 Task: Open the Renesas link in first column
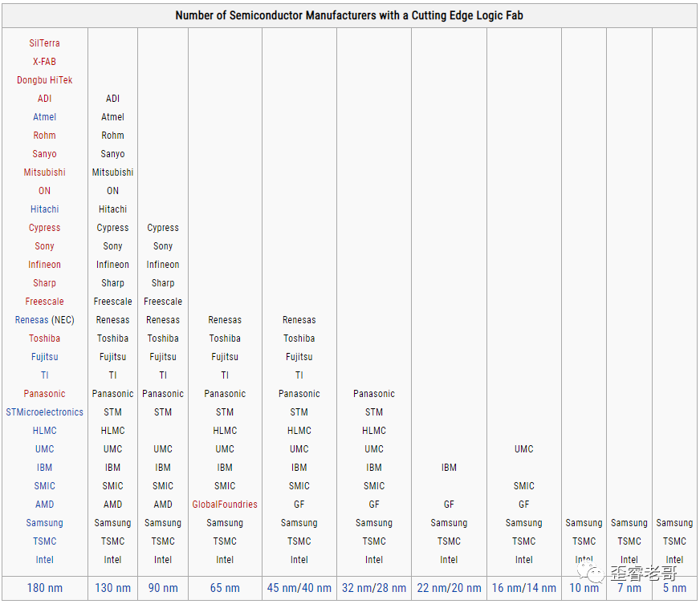31,320
